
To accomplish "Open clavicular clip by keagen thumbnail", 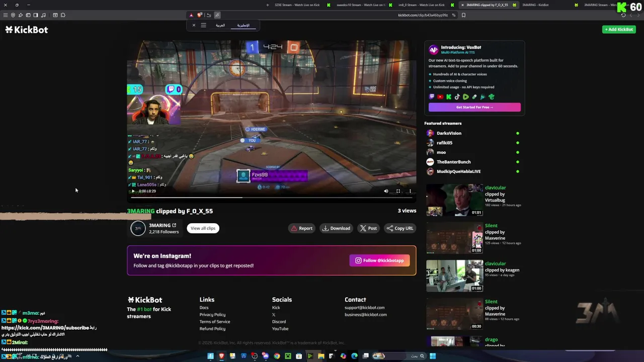I will click(454, 276).
